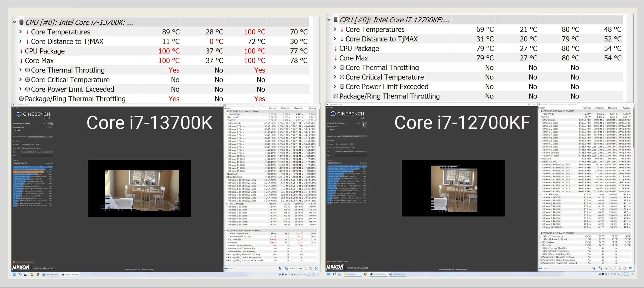Click the right HWiNFO network monitors icon

pos(600,268)
